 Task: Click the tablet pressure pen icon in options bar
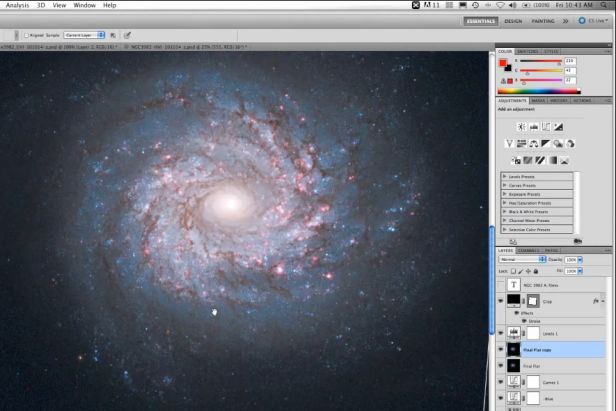127,35
